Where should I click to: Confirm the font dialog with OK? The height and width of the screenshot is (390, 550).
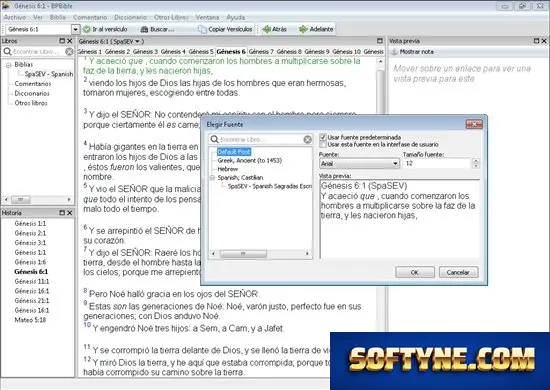415,272
